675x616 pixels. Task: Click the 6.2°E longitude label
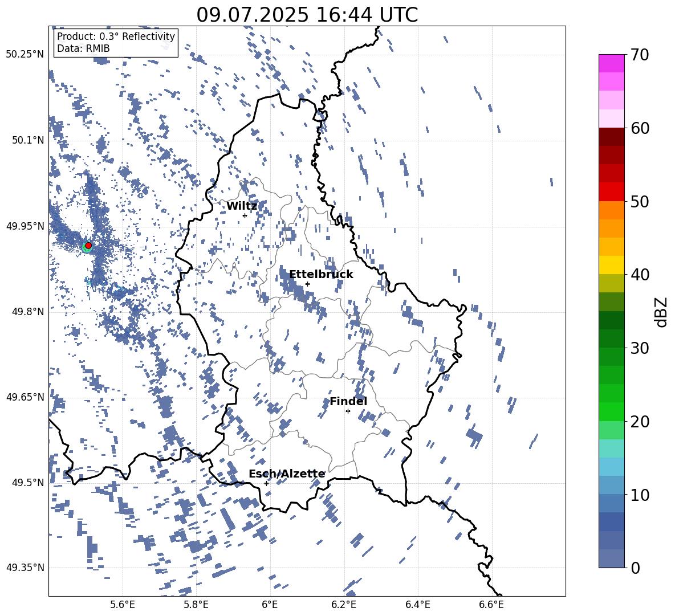(344, 605)
